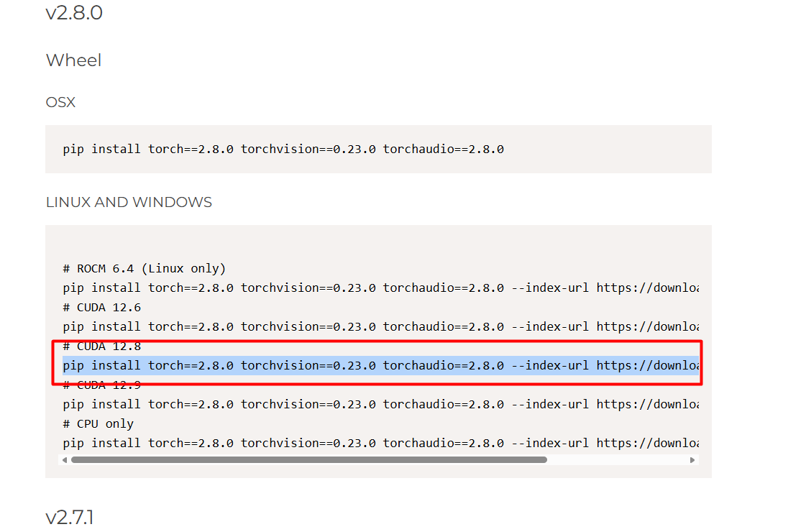Click the CUDA 12.6 comment line
The width and height of the screenshot is (806, 532).
coord(101,307)
